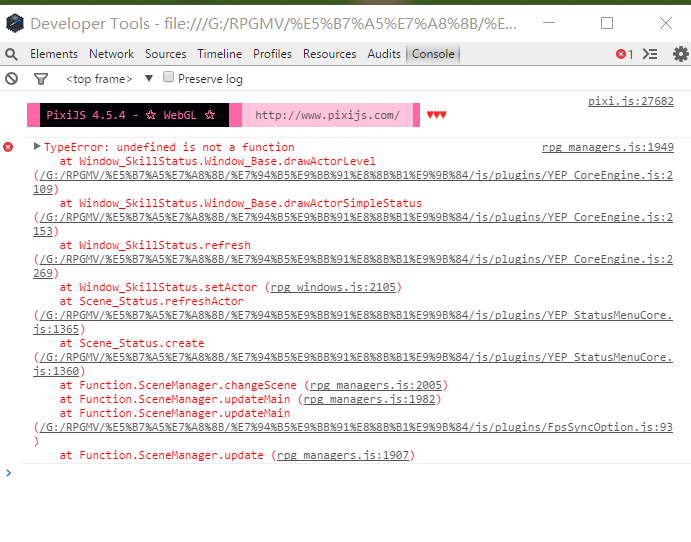Switch to the Audits tab
This screenshot has height=542, width=691.
384,54
